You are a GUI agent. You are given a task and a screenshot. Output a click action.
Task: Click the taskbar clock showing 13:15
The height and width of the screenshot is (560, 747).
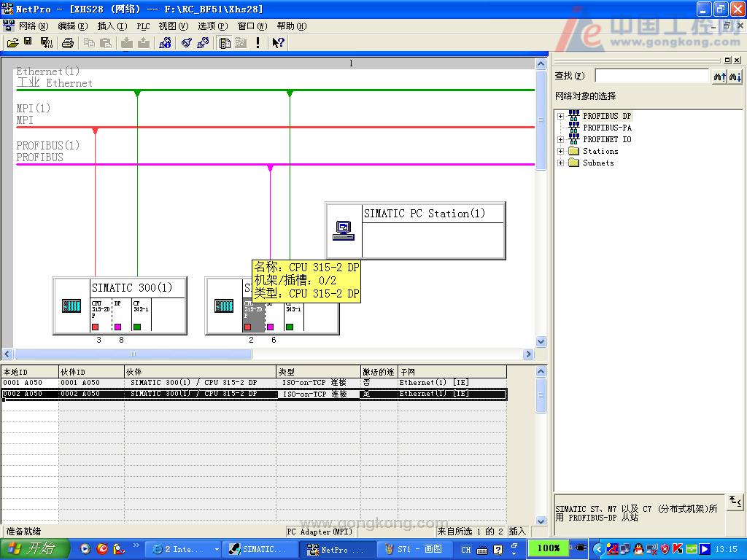coord(726,550)
